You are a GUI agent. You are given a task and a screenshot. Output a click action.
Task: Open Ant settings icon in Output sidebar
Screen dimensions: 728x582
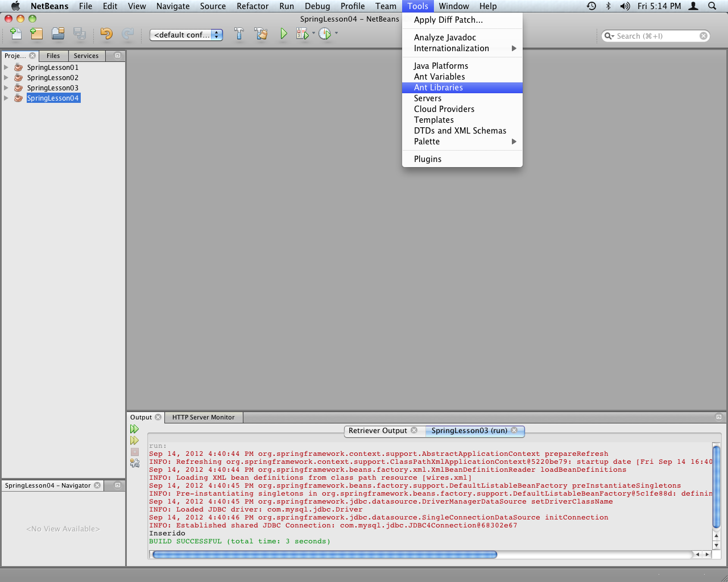click(x=134, y=463)
